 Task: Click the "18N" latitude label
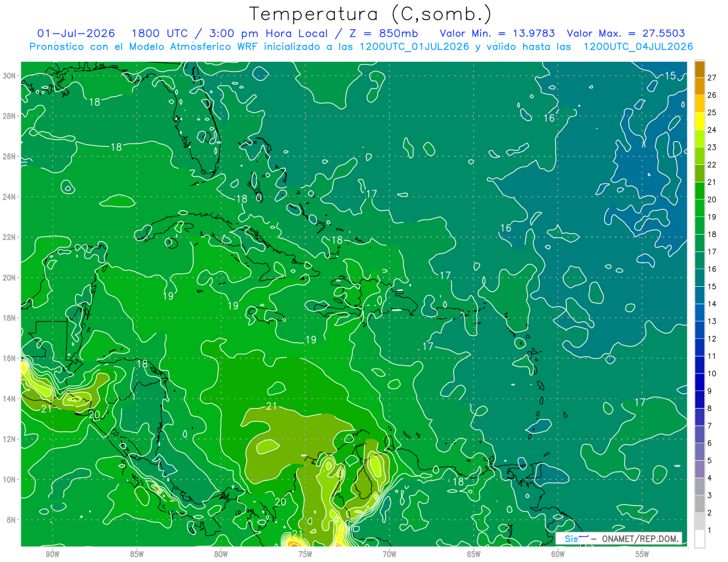[x=10, y=318]
